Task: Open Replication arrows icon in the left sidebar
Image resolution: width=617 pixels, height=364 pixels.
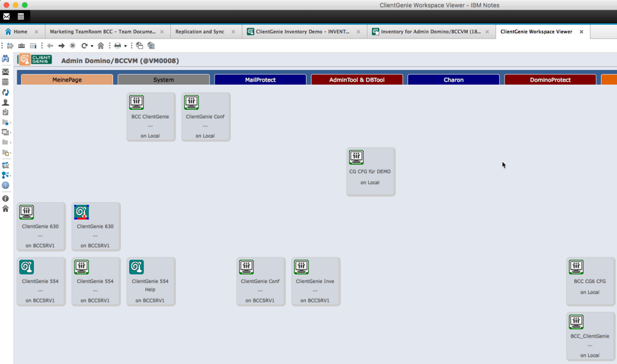Action: (6, 92)
